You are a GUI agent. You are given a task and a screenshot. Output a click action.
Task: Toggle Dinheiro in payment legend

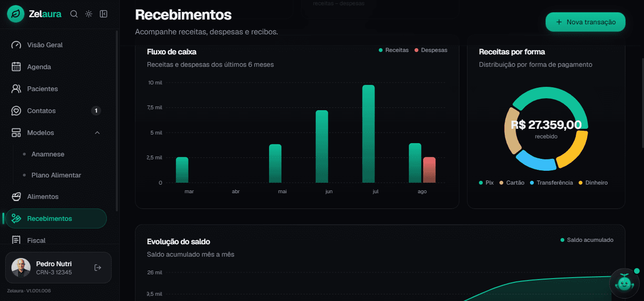point(593,183)
